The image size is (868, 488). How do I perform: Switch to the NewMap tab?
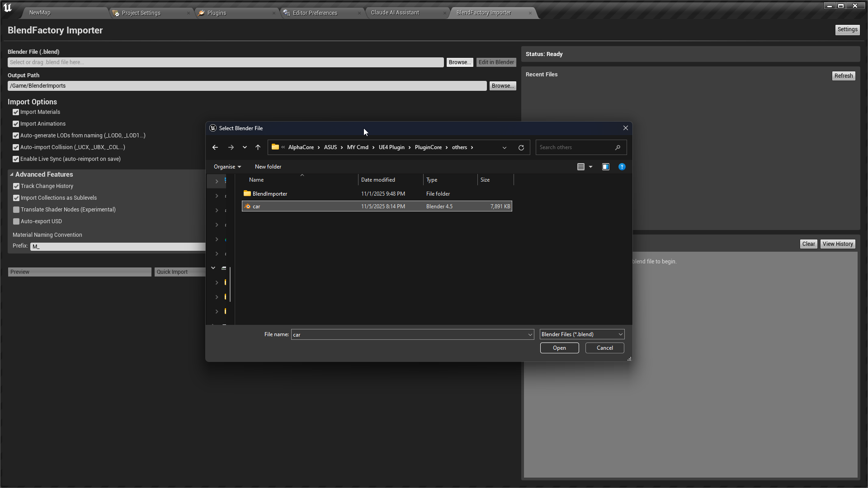tap(40, 13)
